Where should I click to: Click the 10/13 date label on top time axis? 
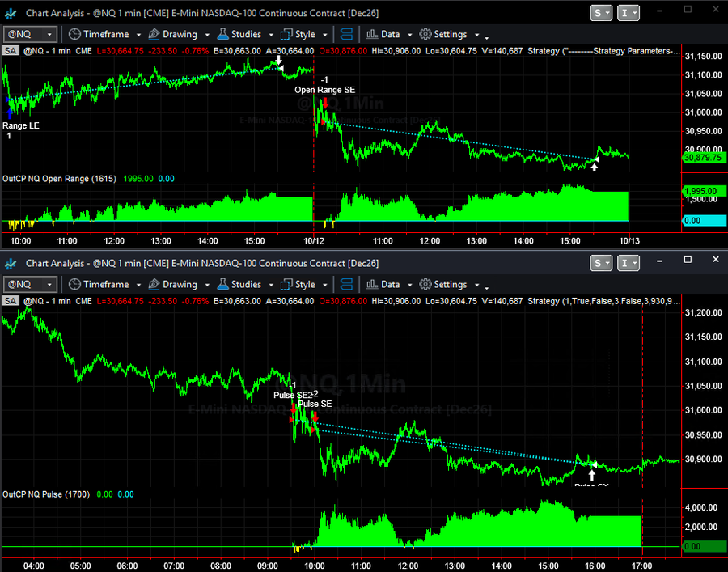click(629, 241)
